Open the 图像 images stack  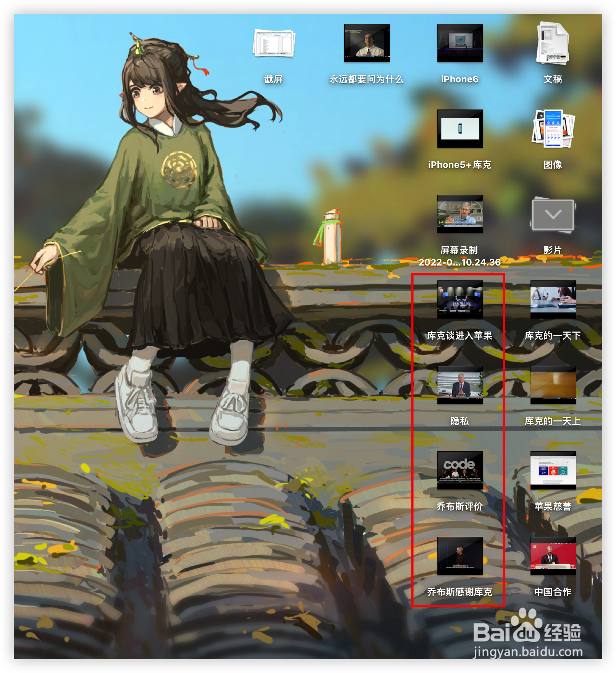(x=553, y=129)
